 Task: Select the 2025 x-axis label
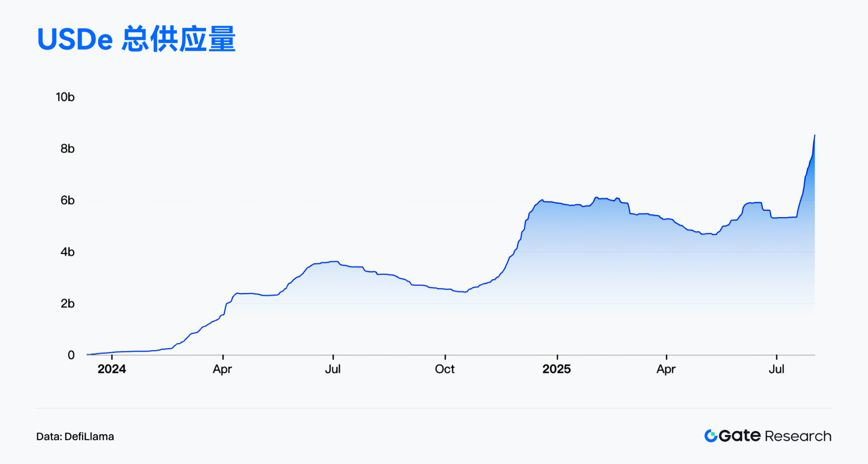[x=557, y=369]
